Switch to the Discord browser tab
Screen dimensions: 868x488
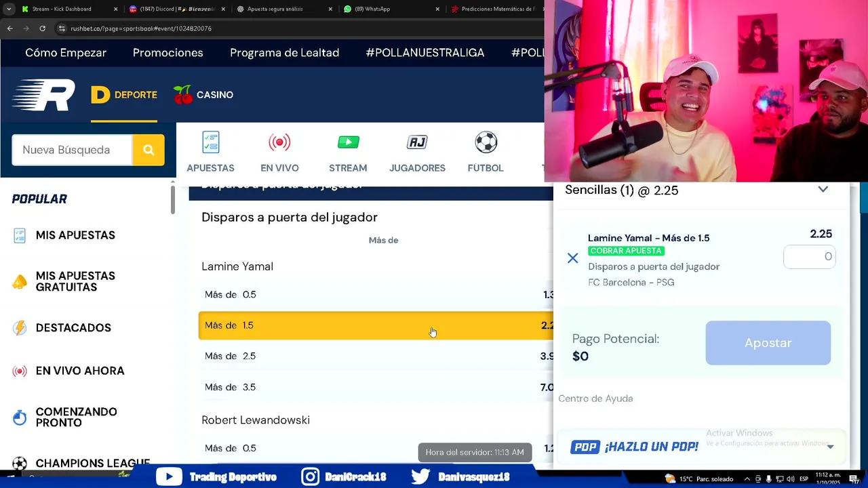176,9
